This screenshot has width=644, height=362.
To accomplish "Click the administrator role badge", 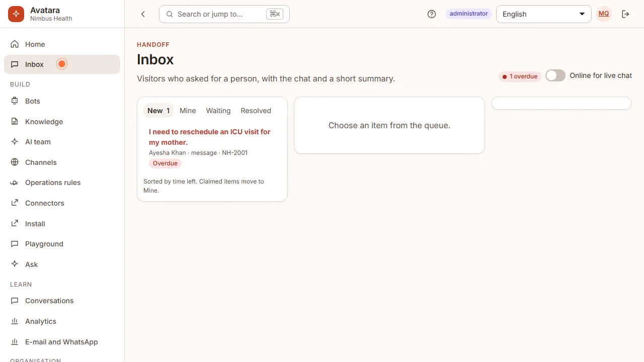I will coord(469,14).
